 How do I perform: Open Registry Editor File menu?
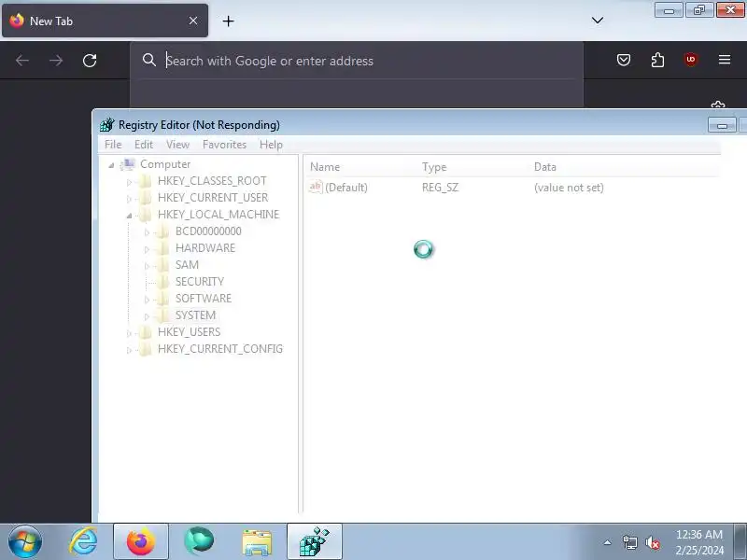click(113, 145)
